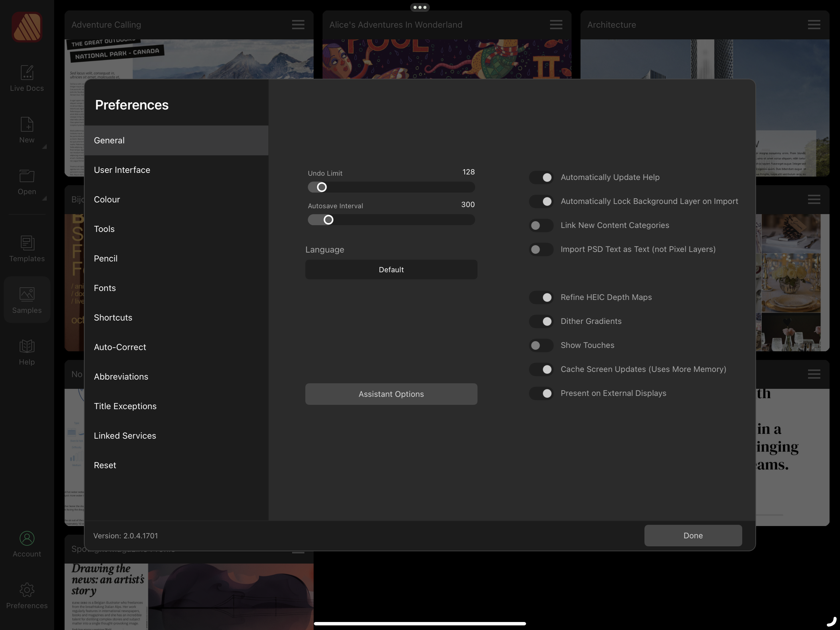Screen dimensions: 840x630
Task: Open Adventure Calling hamburger menu
Action: point(298,25)
